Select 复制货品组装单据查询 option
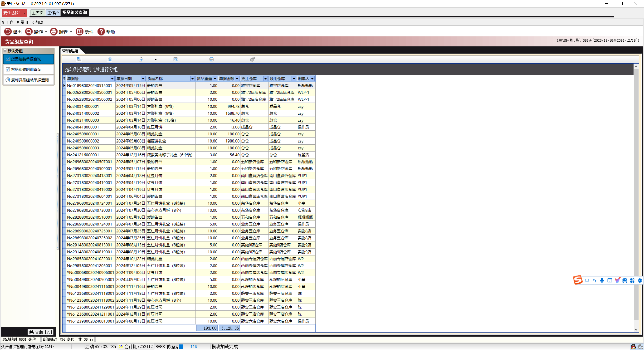The image size is (644, 350). pyautogui.click(x=29, y=80)
